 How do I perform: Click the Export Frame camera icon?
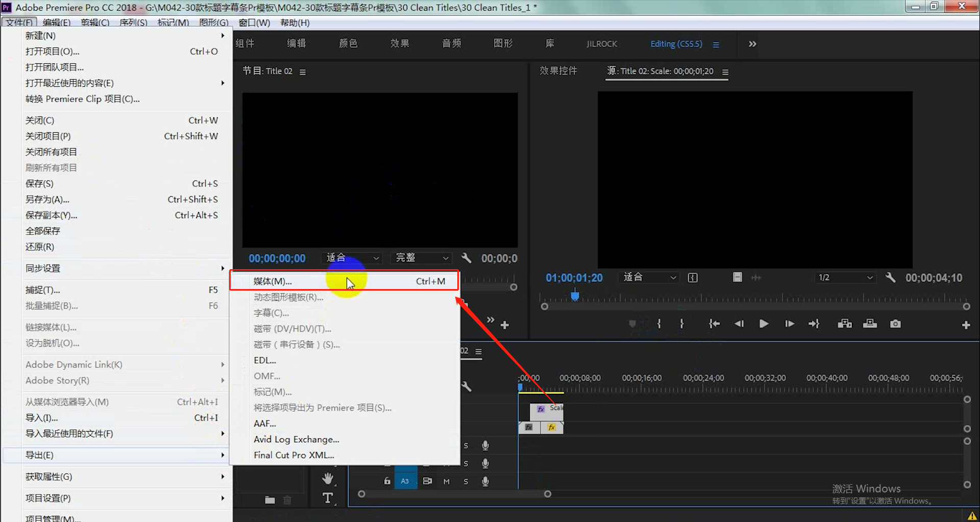[x=895, y=324]
